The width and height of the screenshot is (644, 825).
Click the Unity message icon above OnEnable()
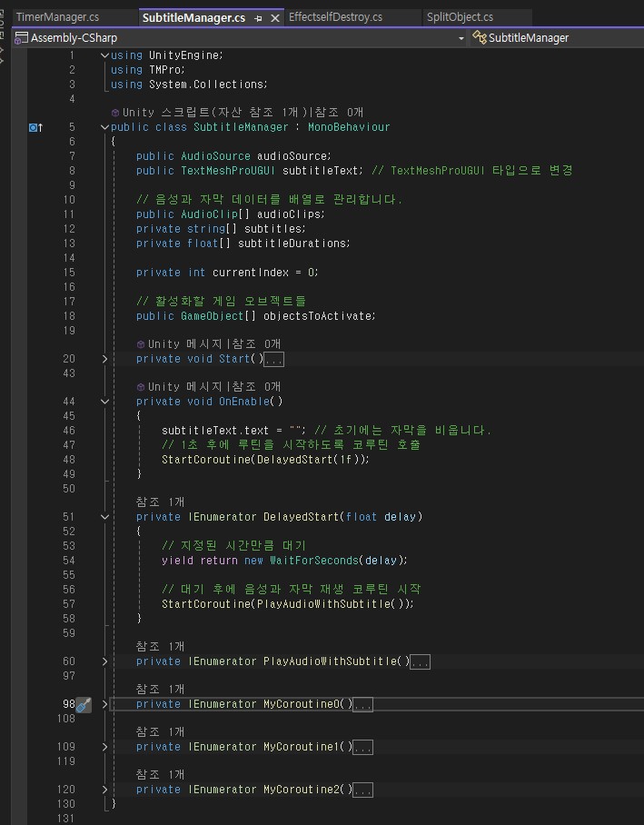click(x=141, y=387)
